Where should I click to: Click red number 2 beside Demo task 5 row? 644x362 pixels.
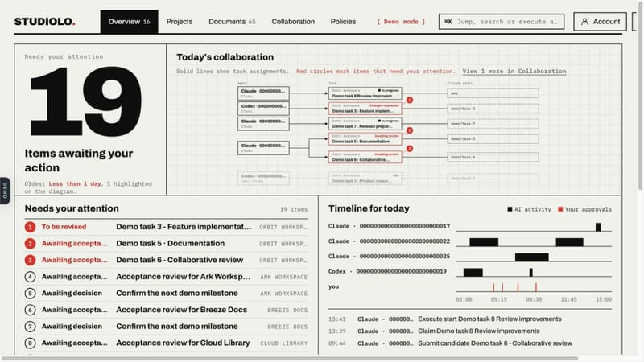tap(30, 244)
